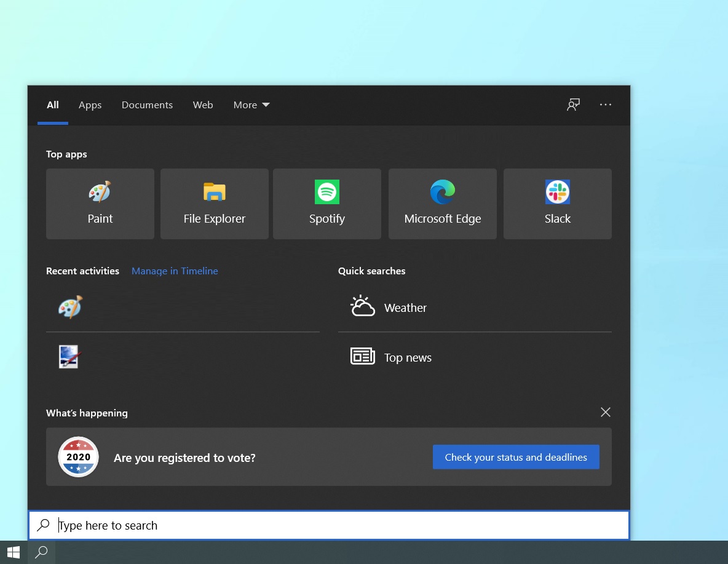This screenshot has width=728, height=564.
Task: Select the Web search tab
Action: tap(203, 105)
